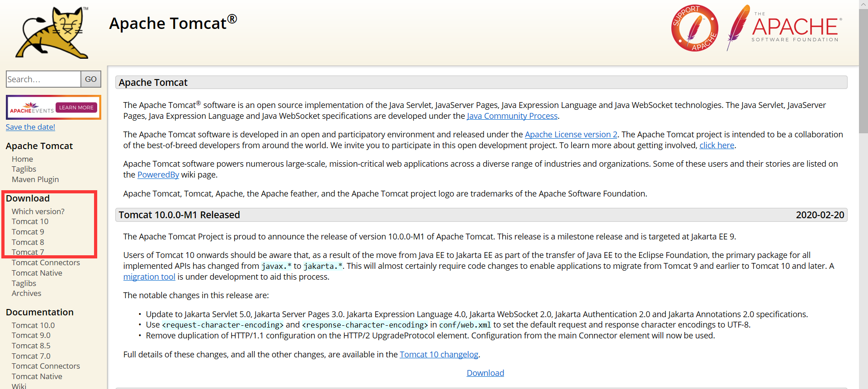
Task: Open Tomcat 9 download page
Action: point(28,232)
